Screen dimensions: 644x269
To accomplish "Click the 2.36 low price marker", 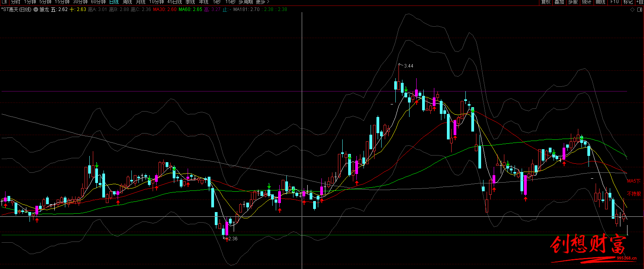I will 233,239.
